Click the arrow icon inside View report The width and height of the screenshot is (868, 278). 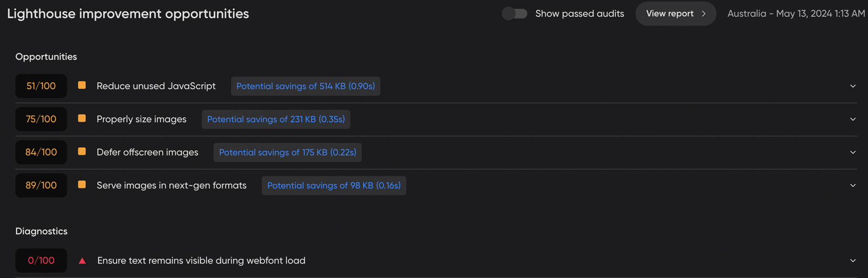(704, 14)
